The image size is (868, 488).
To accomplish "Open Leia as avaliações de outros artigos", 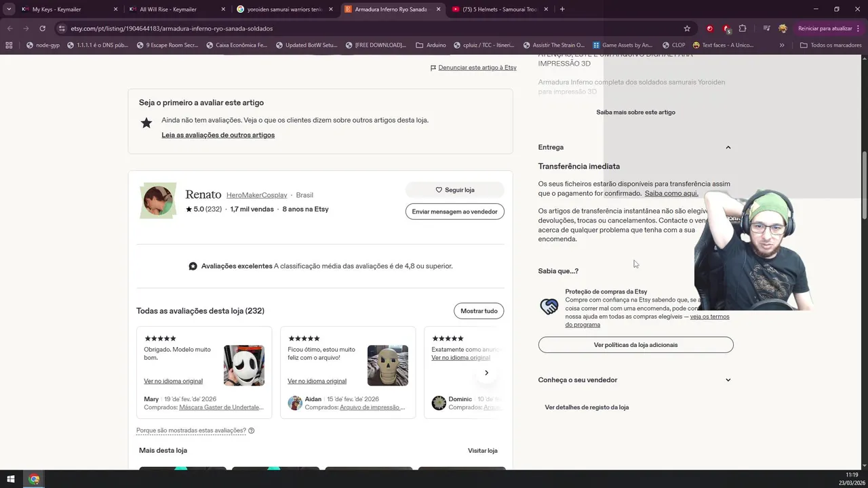I will 218,135.
